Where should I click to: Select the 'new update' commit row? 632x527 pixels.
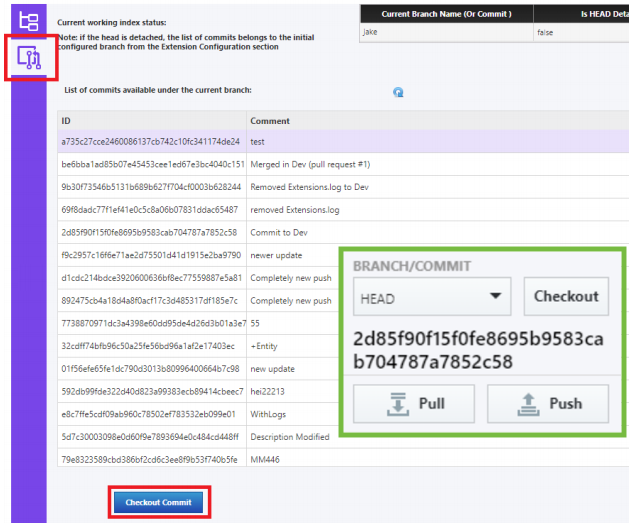point(198,369)
